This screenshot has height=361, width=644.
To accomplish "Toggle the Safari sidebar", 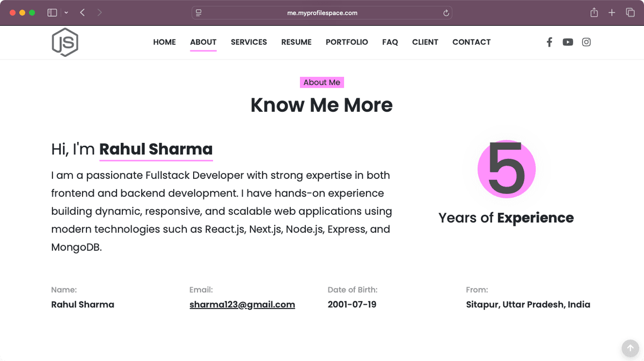I will point(52,13).
